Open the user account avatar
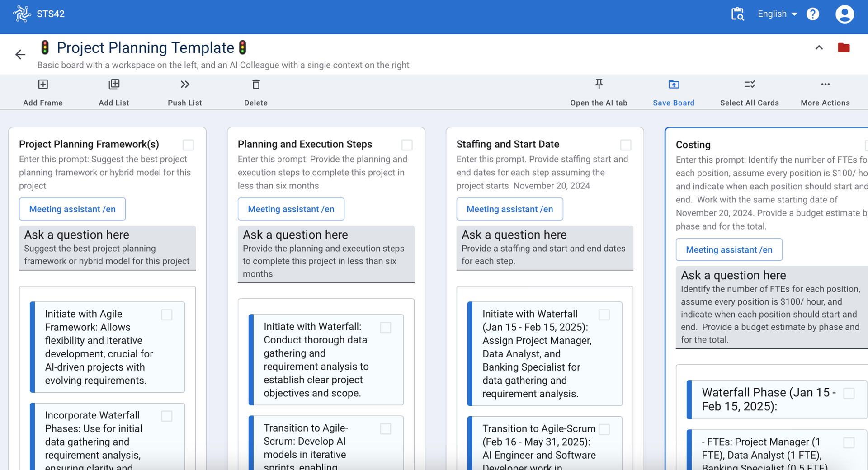This screenshot has height=470, width=868. pos(844,14)
